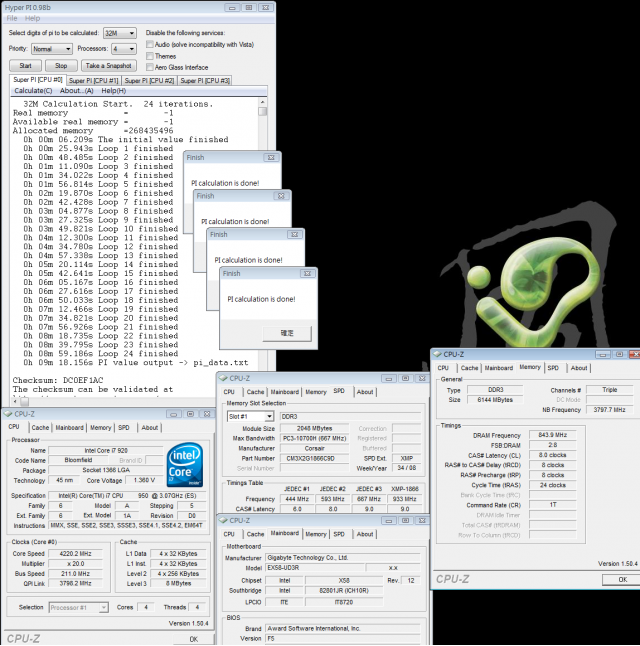The height and width of the screenshot is (646, 640).
Task: Open Cache tab in CPU-Z CPU window
Action: click(40, 428)
